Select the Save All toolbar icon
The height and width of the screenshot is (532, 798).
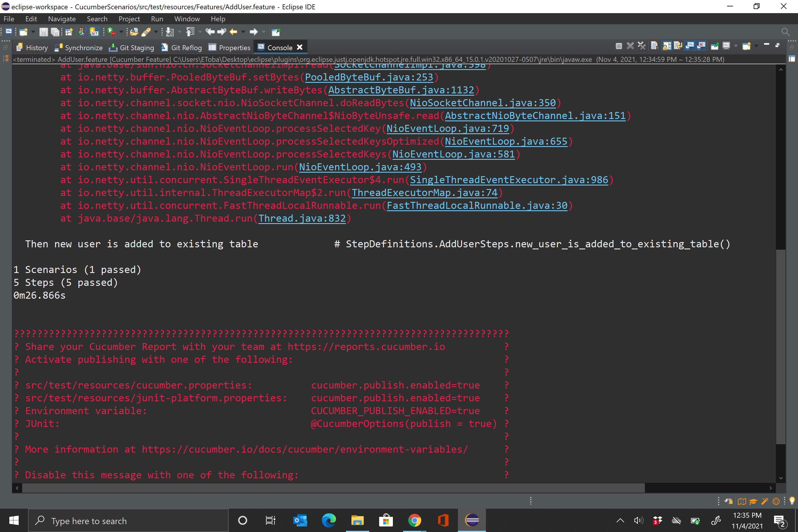56,32
